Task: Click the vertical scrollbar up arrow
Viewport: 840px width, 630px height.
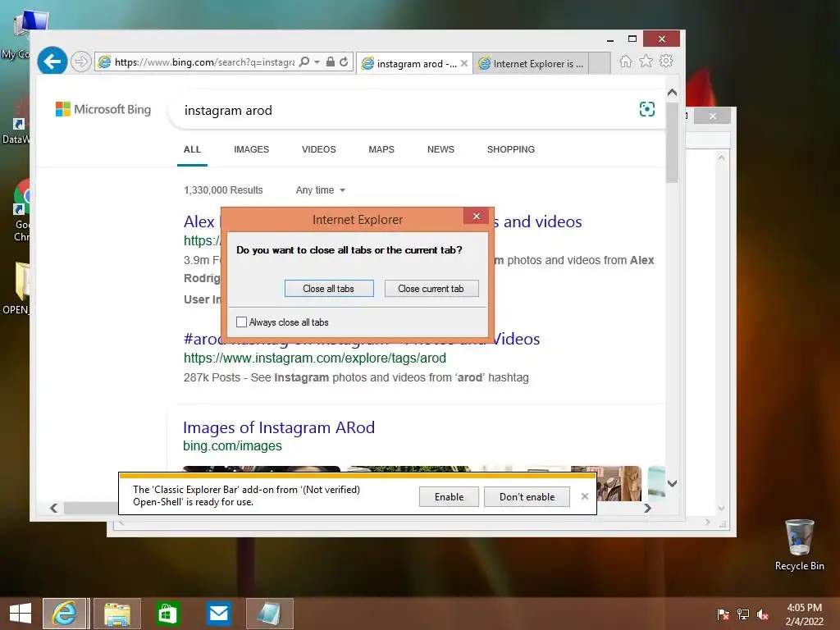Action: 673,92
